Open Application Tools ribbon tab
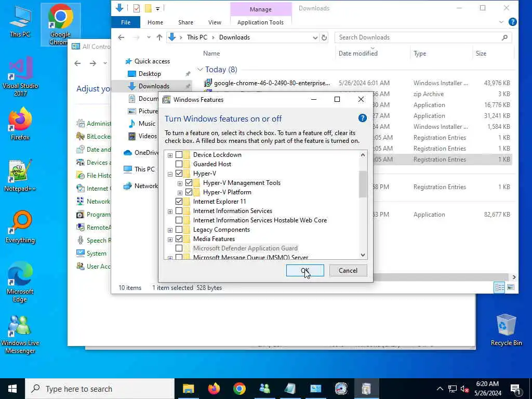Viewport: 532px width, 399px height. (x=260, y=22)
